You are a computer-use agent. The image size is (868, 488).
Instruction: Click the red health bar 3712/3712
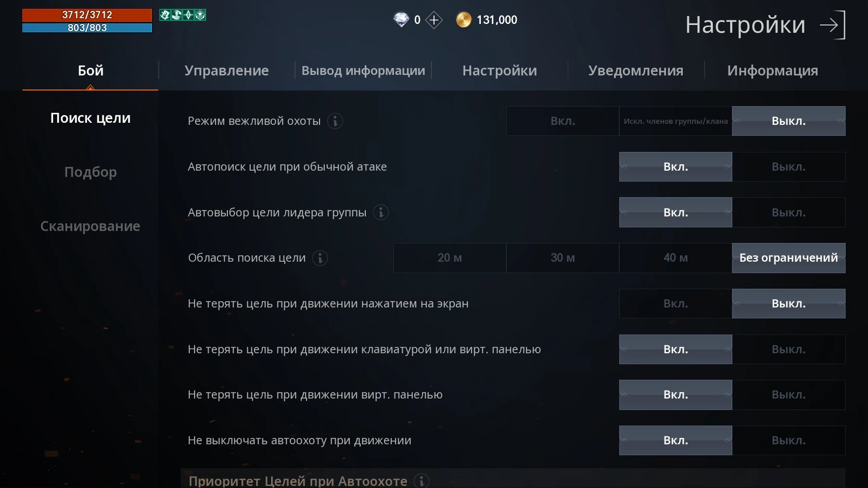pos(87,15)
